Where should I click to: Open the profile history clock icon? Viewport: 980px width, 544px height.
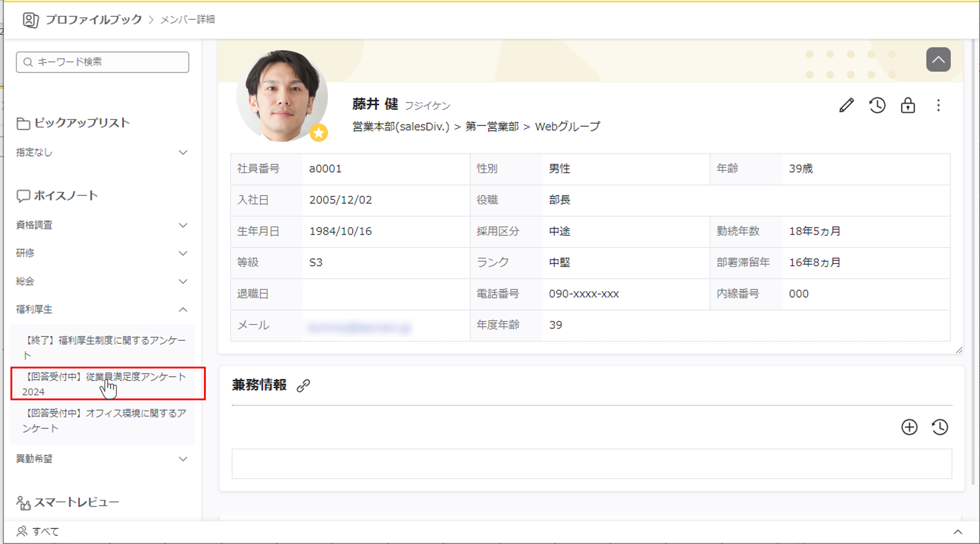click(x=877, y=105)
